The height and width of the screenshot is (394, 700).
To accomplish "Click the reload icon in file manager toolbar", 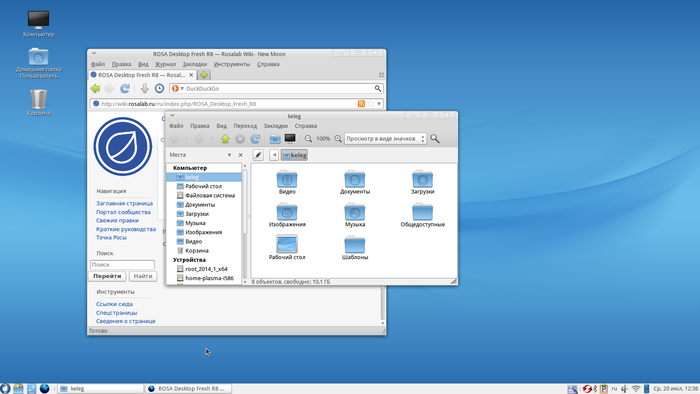I will tap(255, 139).
